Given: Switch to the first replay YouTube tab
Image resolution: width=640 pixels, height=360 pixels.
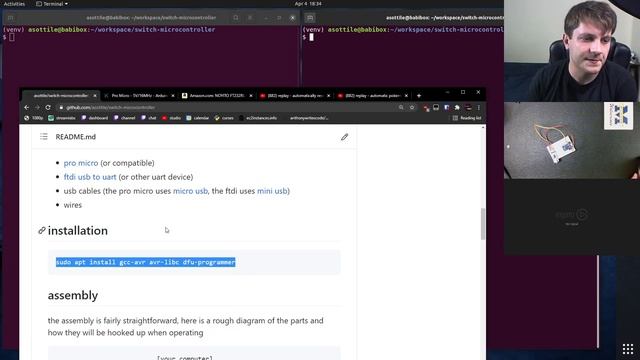Looking at the screenshot, I should pyautogui.click(x=295, y=96).
